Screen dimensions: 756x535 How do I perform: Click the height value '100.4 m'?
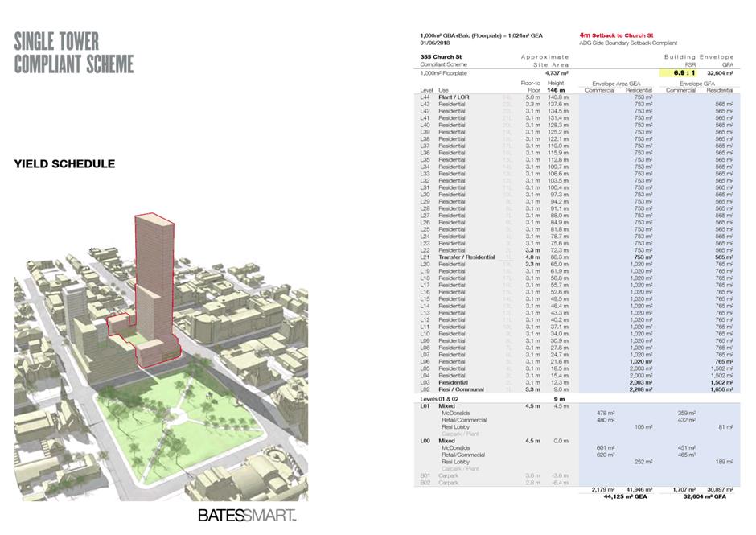(558, 187)
